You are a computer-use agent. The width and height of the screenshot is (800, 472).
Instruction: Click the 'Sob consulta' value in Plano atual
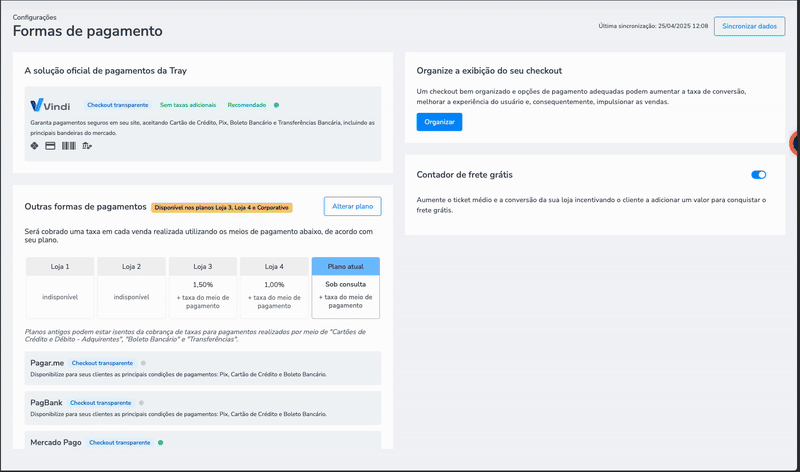coord(346,284)
